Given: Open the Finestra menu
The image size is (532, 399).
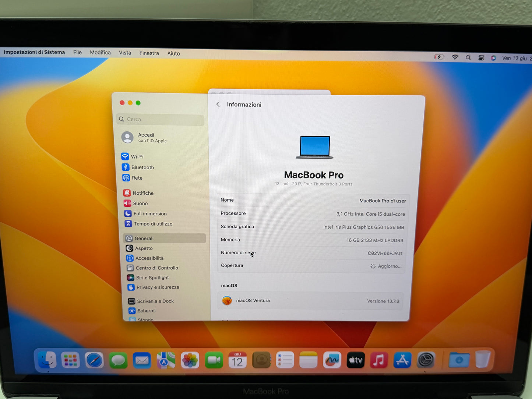Looking at the screenshot, I should click(149, 53).
